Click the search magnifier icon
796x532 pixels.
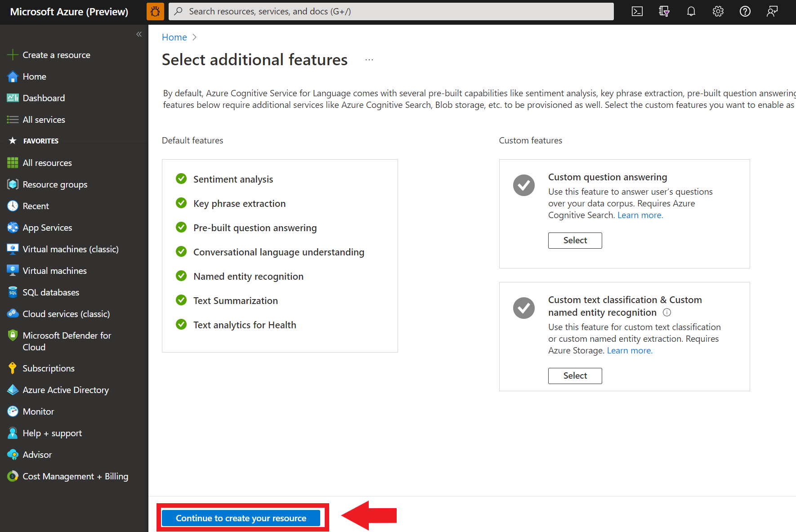click(x=179, y=11)
